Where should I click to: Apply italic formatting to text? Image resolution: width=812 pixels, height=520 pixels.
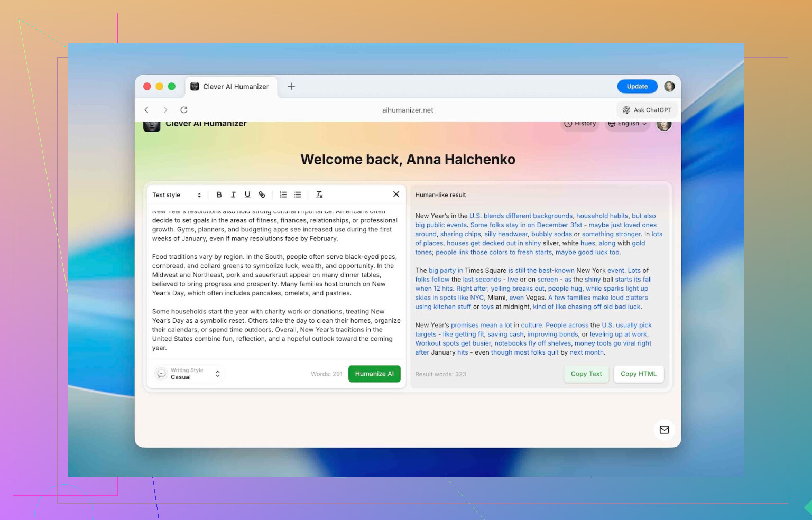(x=233, y=194)
